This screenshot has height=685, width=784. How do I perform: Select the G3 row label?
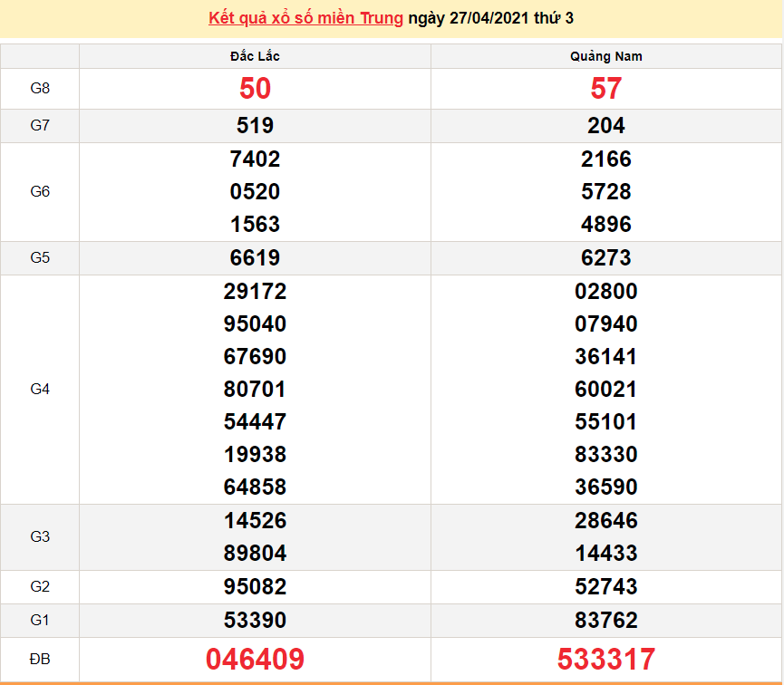tap(40, 537)
